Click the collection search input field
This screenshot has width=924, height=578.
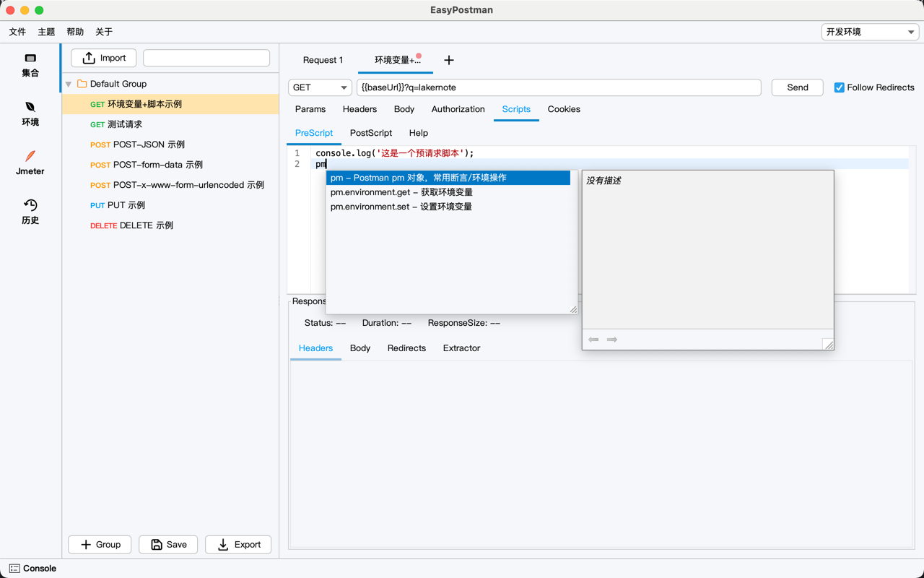206,58
